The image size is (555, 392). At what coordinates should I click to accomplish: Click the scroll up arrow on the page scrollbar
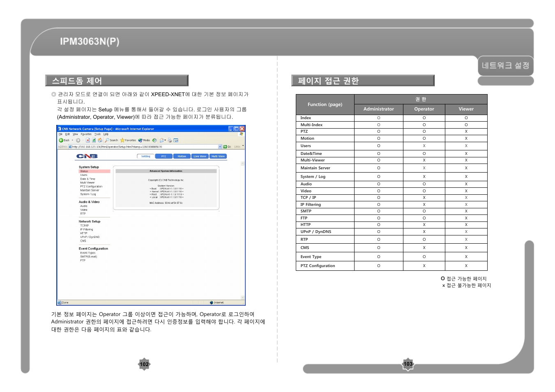click(x=243, y=164)
